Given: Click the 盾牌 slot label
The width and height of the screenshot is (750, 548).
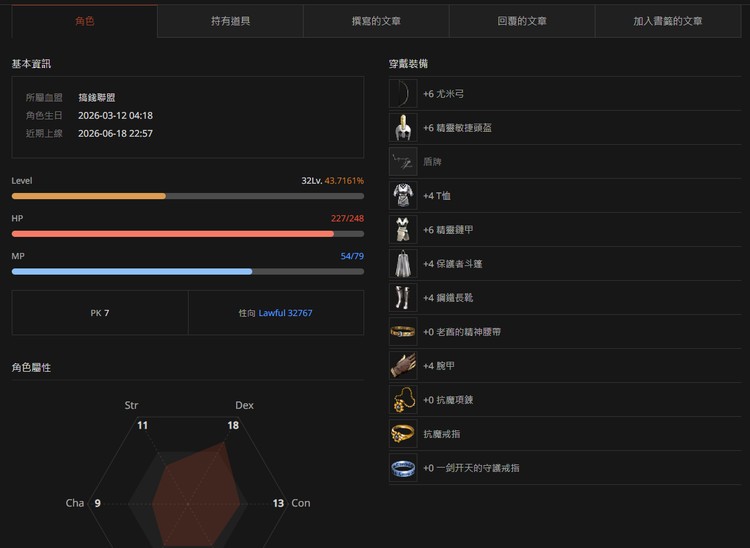Looking at the screenshot, I should pyautogui.click(x=432, y=162).
